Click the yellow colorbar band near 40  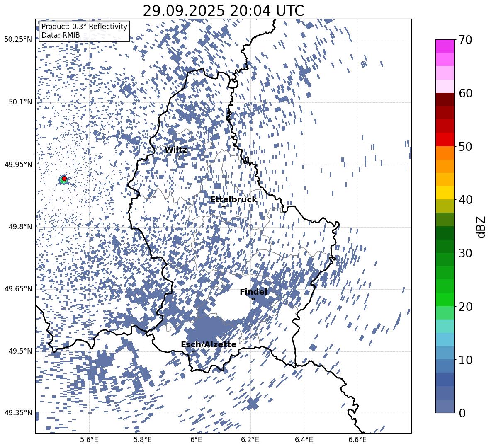pyautogui.click(x=445, y=193)
